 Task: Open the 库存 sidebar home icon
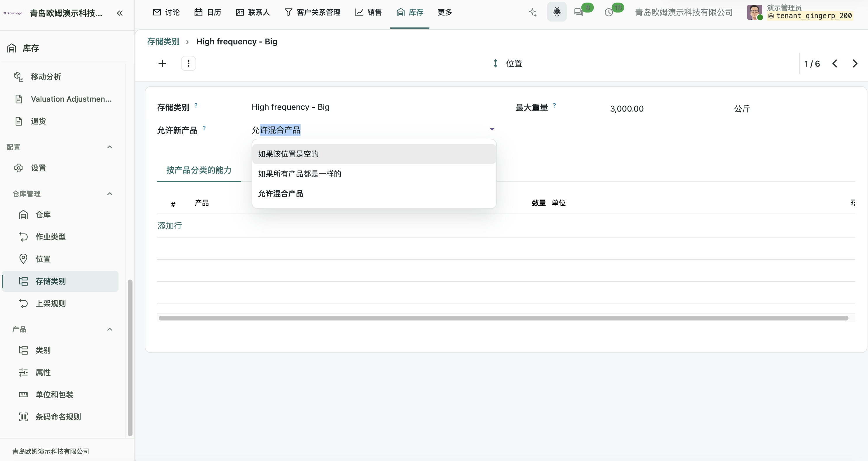12,48
